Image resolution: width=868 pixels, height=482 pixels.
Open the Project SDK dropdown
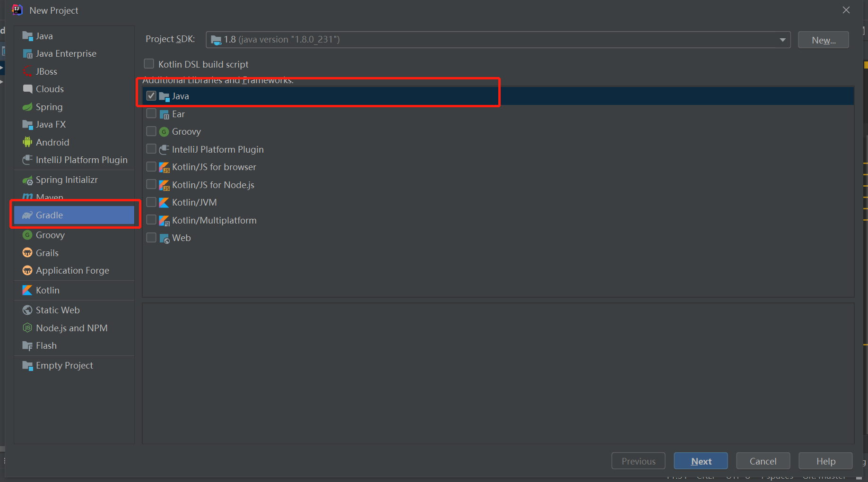coord(782,39)
